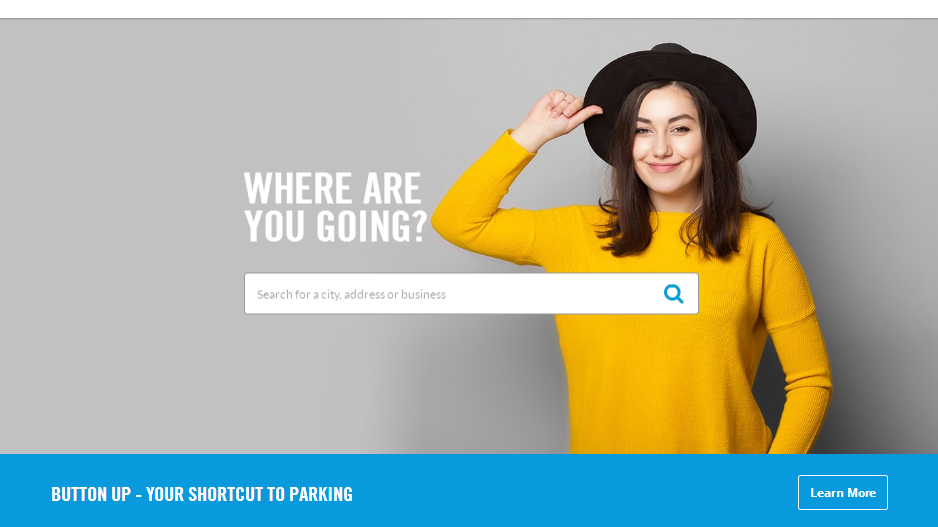Click the word "GOING?" in the headline
Viewport: 938px width, 527px height.
(371, 226)
